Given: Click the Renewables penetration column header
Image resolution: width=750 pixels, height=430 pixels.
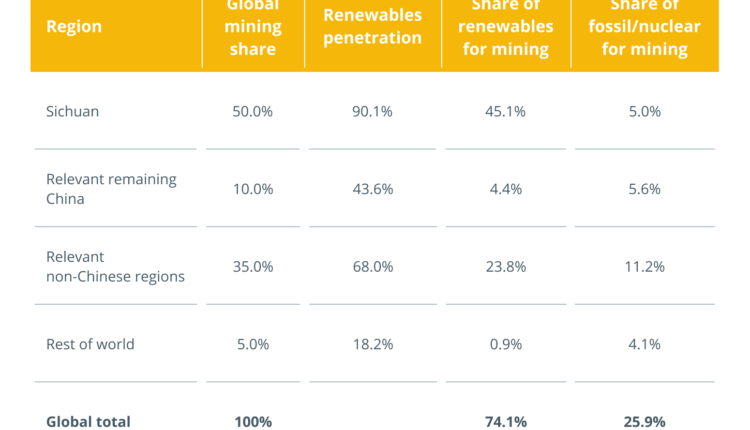Looking at the screenshot, I should (x=373, y=27).
